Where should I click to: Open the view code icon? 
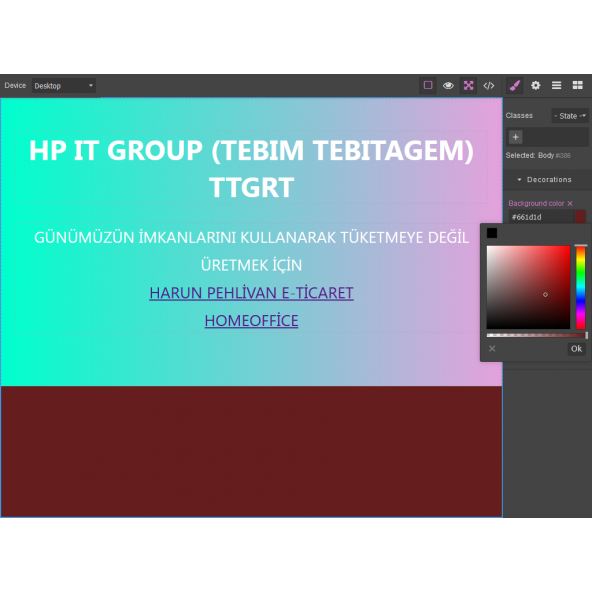click(489, 85)
